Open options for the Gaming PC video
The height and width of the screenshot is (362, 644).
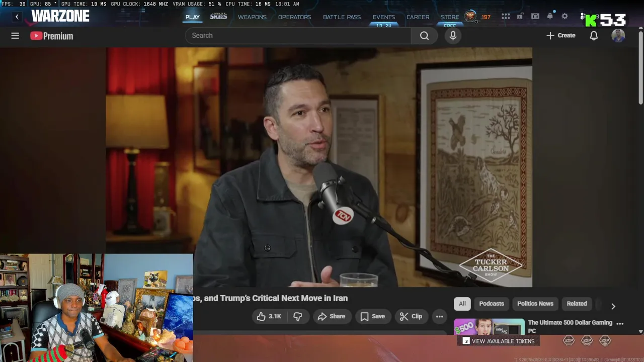pyautogui.click(x=620, y=323)
